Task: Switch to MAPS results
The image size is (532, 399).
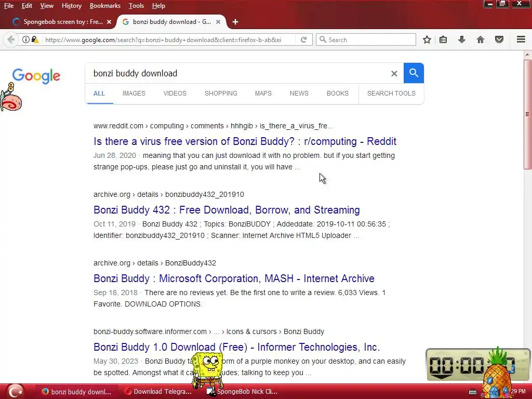Action: click(263, 94)
